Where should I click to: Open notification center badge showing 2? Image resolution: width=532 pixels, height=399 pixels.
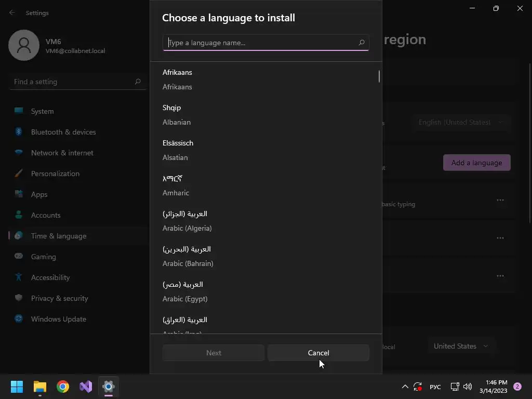(x=517, y=387)
